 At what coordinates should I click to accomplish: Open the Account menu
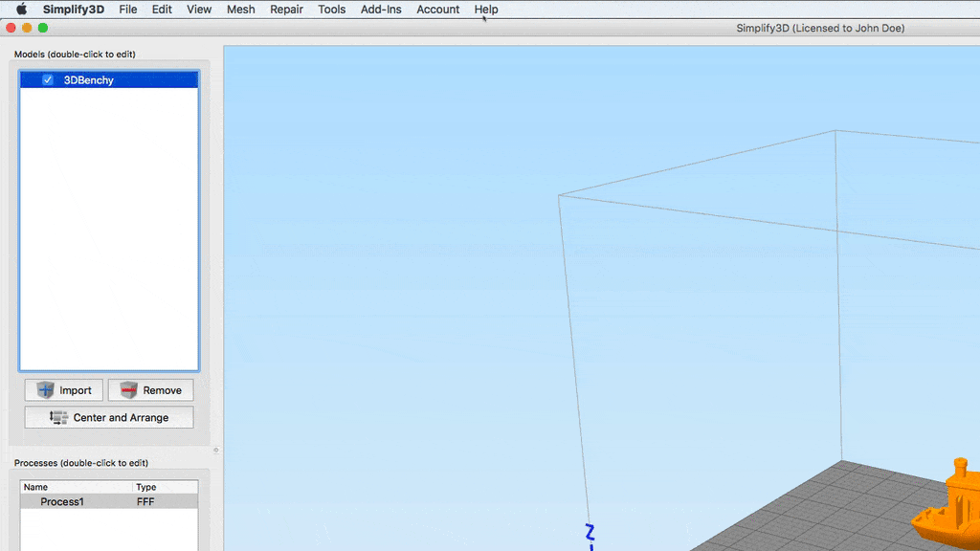click(437, 10)
